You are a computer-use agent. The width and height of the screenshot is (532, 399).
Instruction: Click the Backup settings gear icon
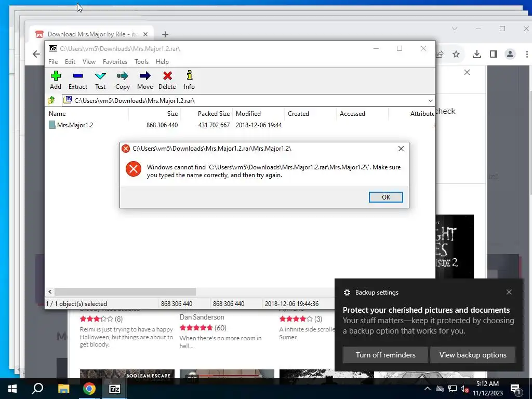347,292
